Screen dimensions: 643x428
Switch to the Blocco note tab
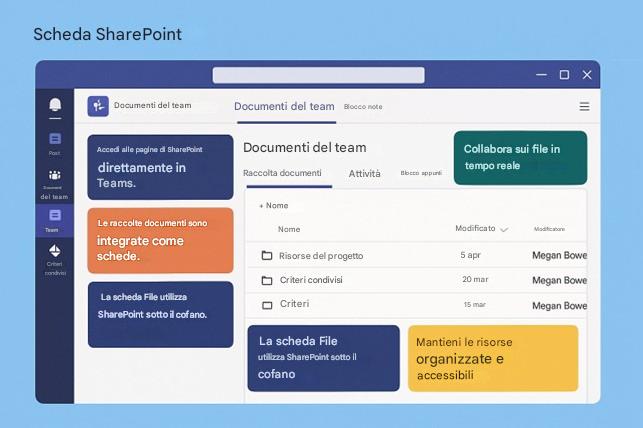click(363, 107)
